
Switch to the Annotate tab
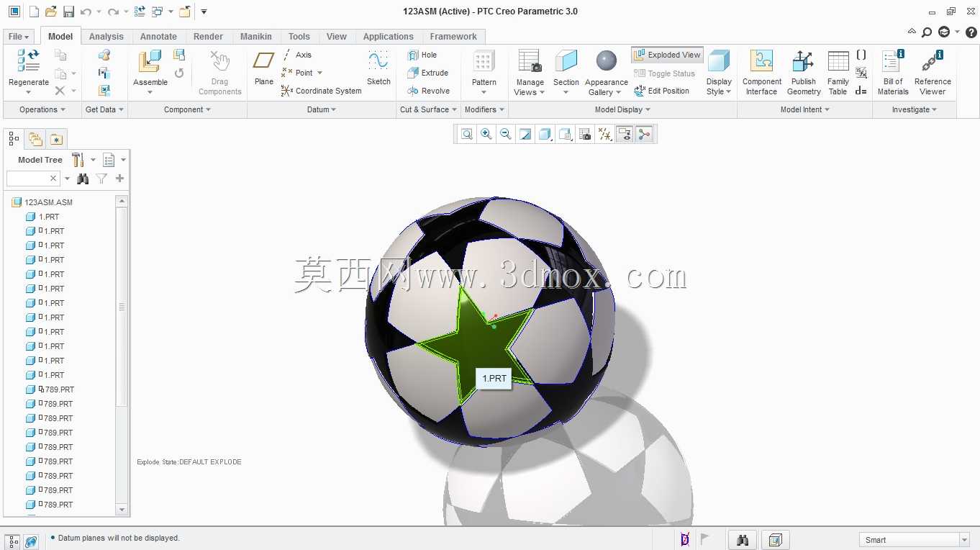point(158,37)
